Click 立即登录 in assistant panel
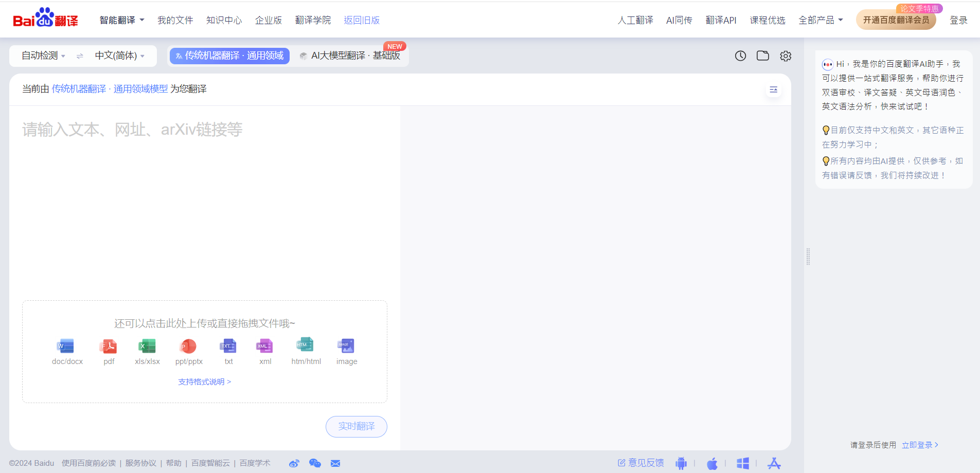Screen dimensions: 980x473 (920, 445)
